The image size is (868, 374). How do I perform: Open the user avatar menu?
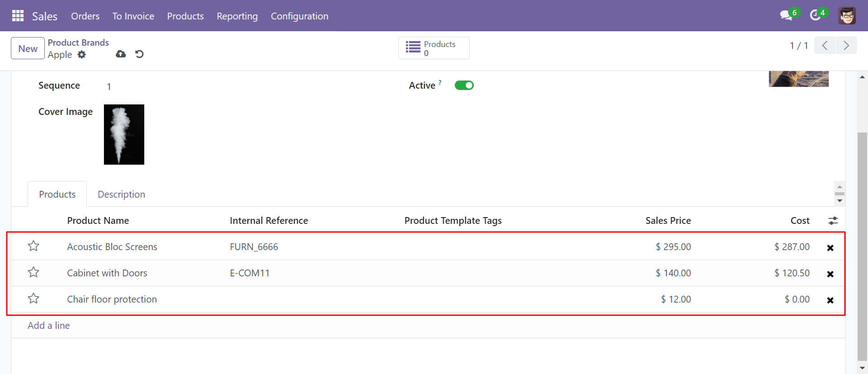click(x=847, y=16)
